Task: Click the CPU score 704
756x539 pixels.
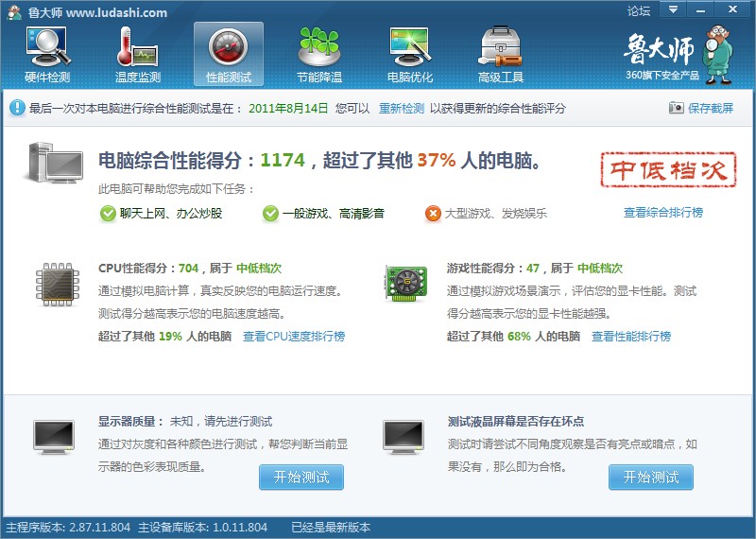Action: tap(188, 269)
